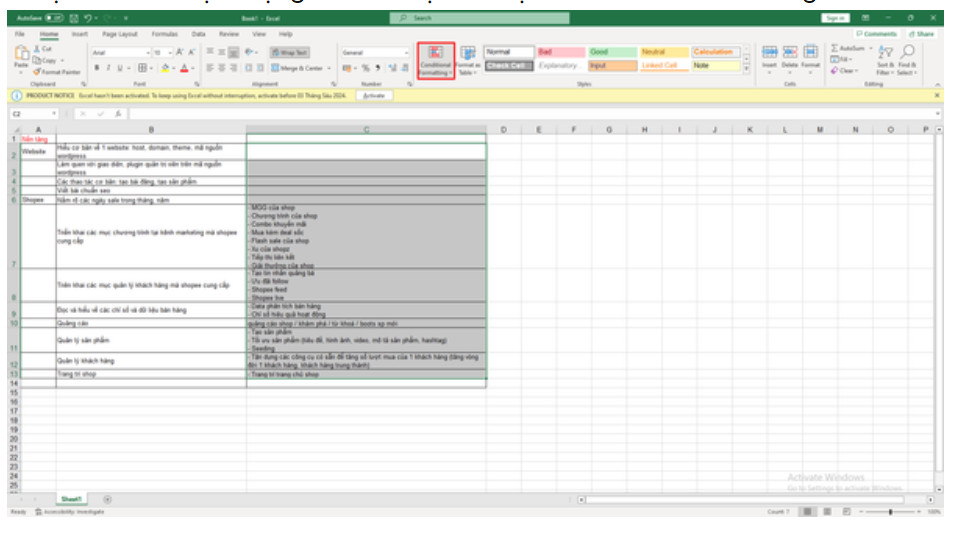Click the Insert cells icon
964x542 pixels.
click(x=769, y=57)
